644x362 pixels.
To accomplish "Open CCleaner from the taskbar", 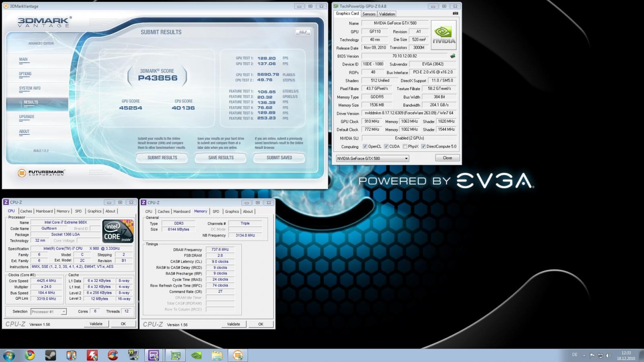I will [x=113, y=356].
